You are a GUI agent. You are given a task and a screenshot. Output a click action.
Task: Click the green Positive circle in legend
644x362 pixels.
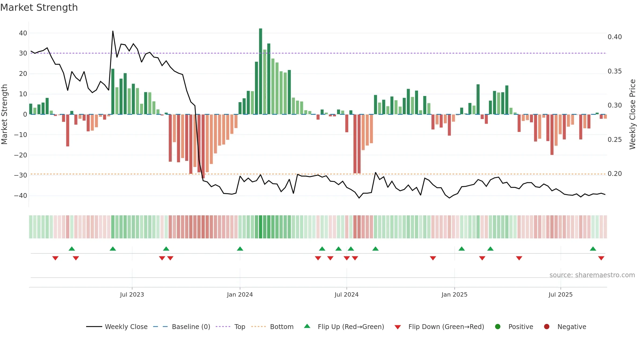tap(498, 327)
